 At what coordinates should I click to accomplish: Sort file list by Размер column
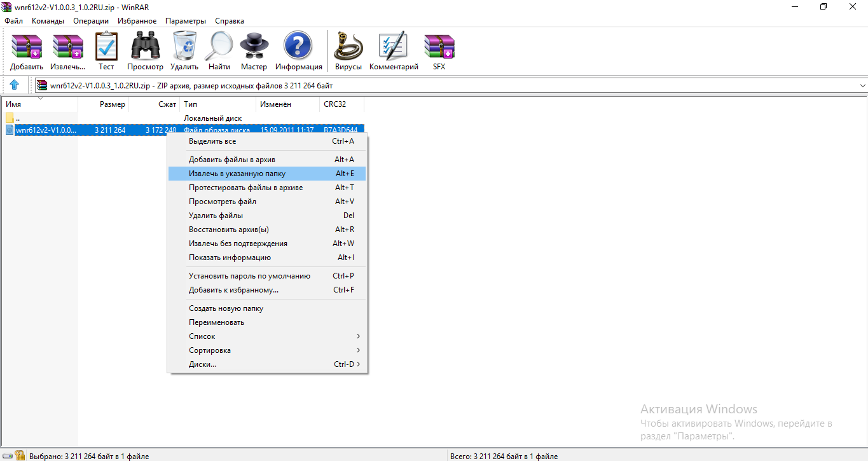point(103,104)
